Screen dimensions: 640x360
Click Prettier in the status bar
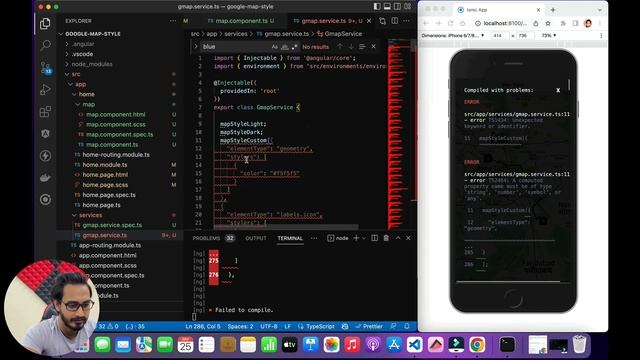pos(369,327)
